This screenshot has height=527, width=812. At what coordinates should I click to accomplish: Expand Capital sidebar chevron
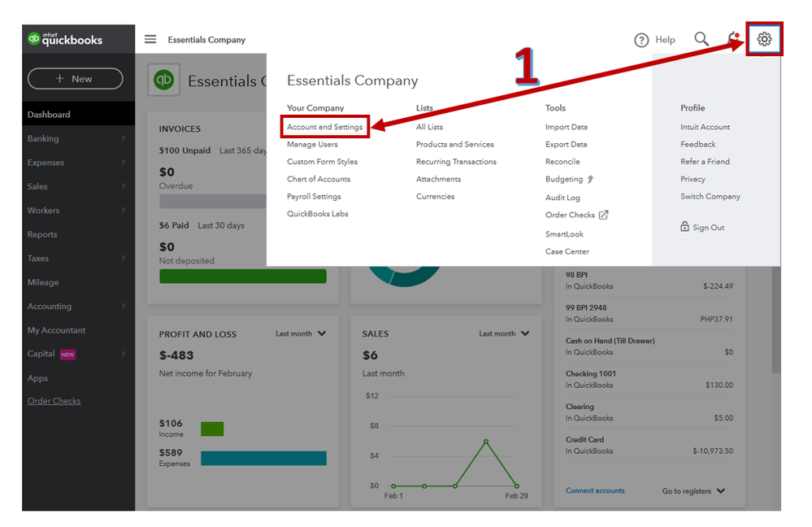point(124,354)
